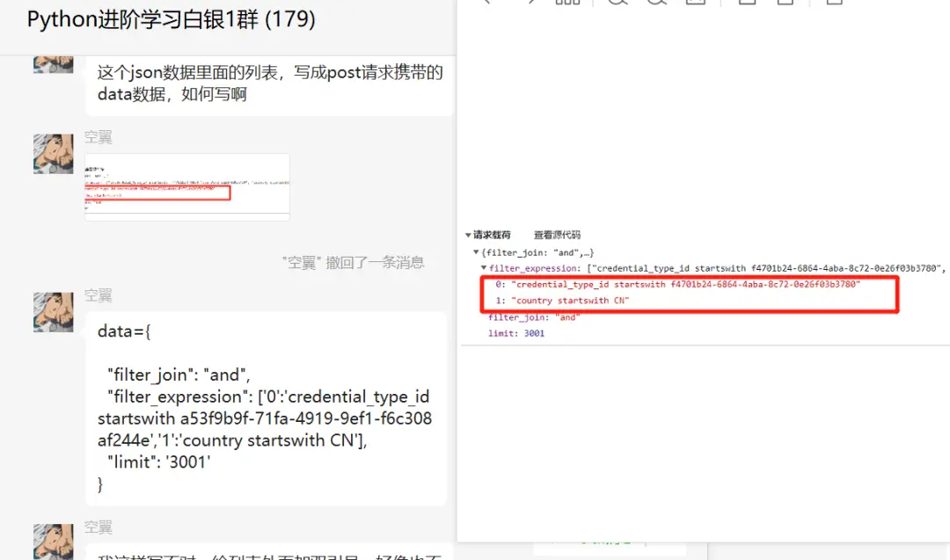Select the data={ code message bubble
Screen dimensions: 950x560
click(266, 409)
